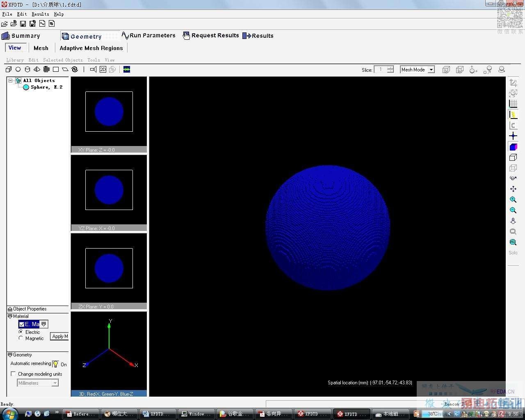
Task: Click the cylinder primitive tool icon
Action: tap(27, 70)
